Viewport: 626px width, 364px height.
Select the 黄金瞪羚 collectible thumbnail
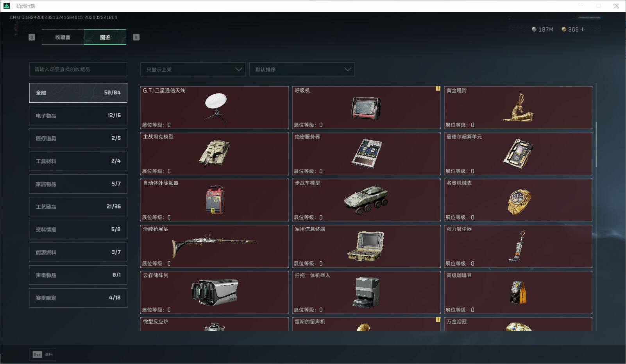click(x=517, y=108)
